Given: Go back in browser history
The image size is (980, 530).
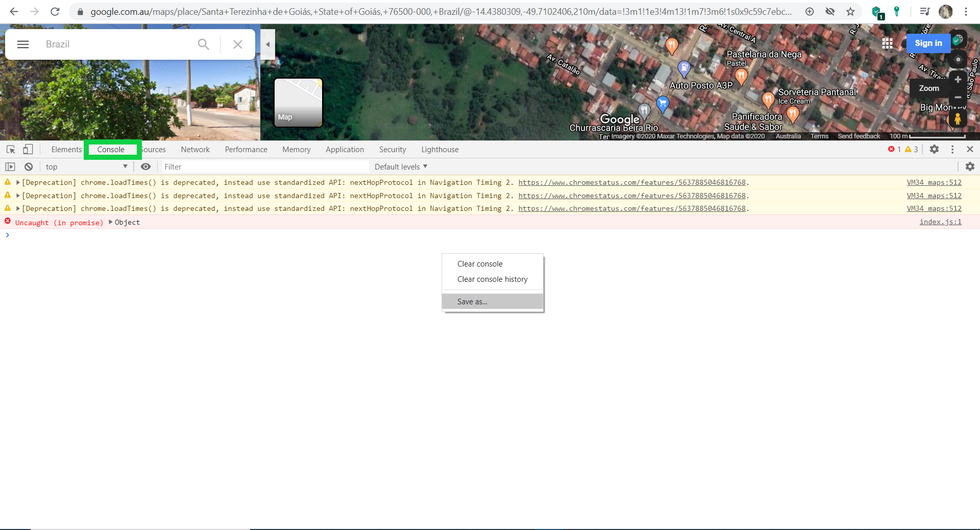Looking at the screenshot, I should 14,11.
